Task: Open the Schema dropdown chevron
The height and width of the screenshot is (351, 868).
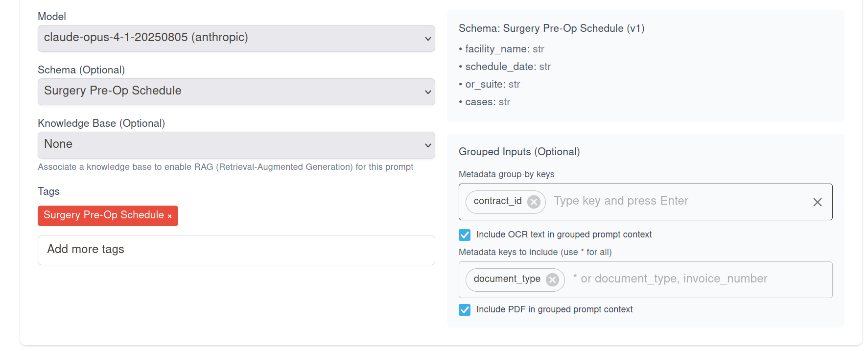Action: [427, 92]
